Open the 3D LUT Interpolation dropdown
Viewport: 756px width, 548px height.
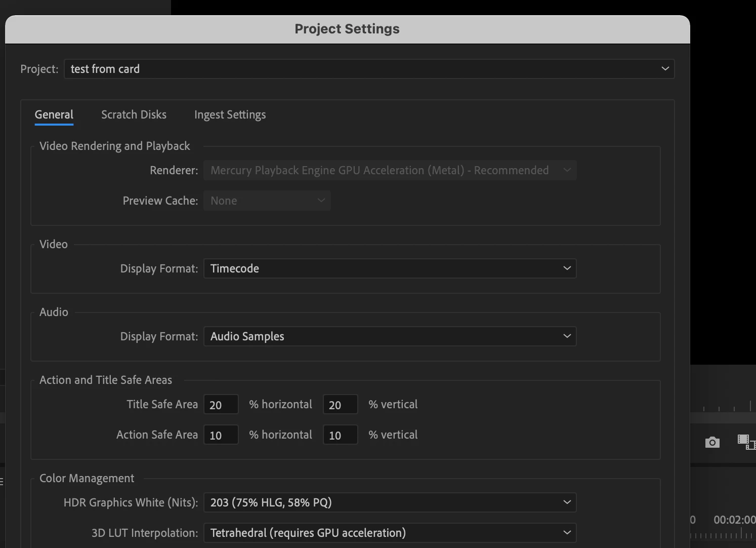390,533
